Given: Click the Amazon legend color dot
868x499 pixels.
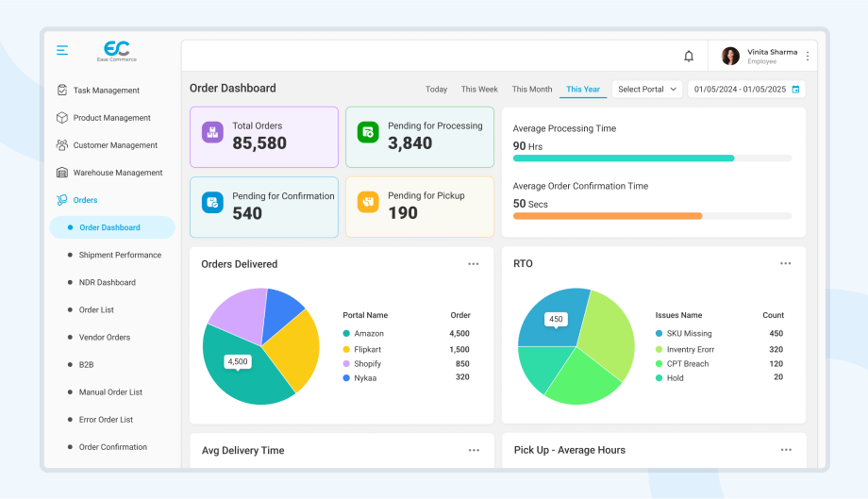Looking at the screenshot, I should (346, 333).
